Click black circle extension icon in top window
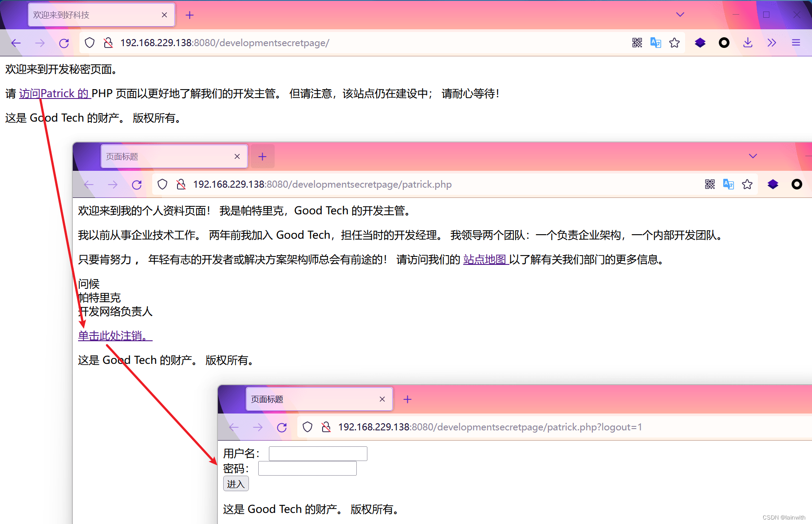The image size is (812, 524). tap(724, 43)
